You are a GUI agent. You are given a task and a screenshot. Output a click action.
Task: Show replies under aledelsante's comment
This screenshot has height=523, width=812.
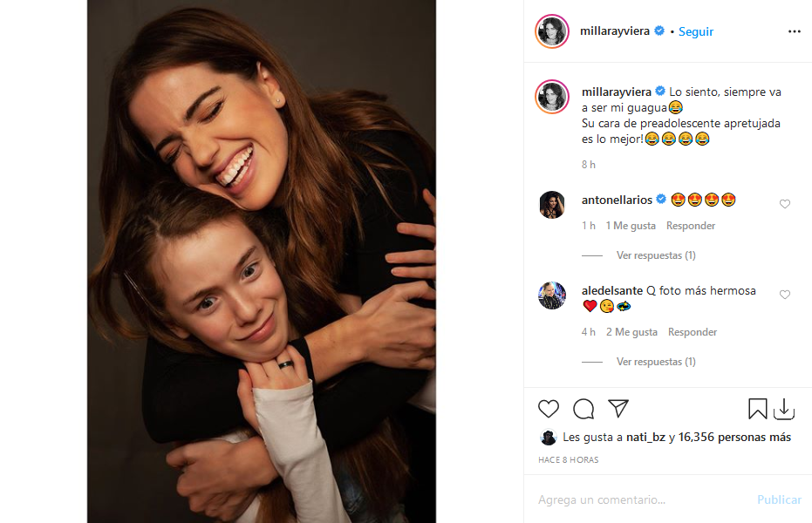655,362
